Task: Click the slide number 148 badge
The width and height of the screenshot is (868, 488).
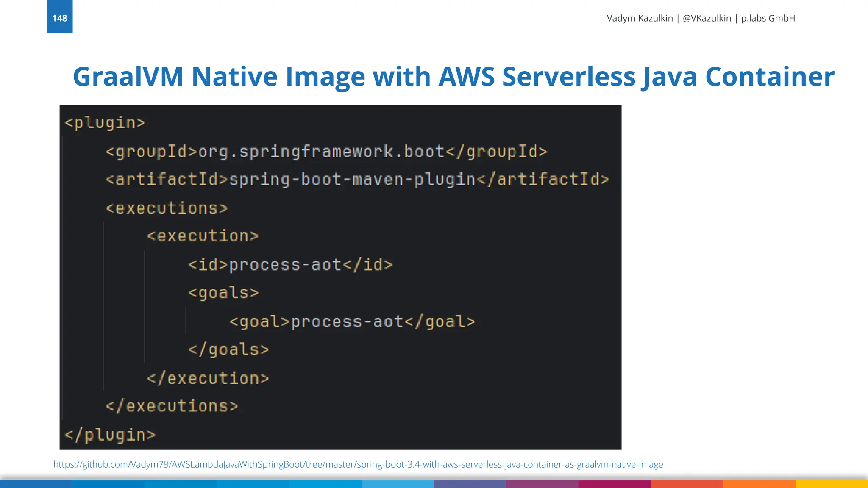Action: (60, 17)
